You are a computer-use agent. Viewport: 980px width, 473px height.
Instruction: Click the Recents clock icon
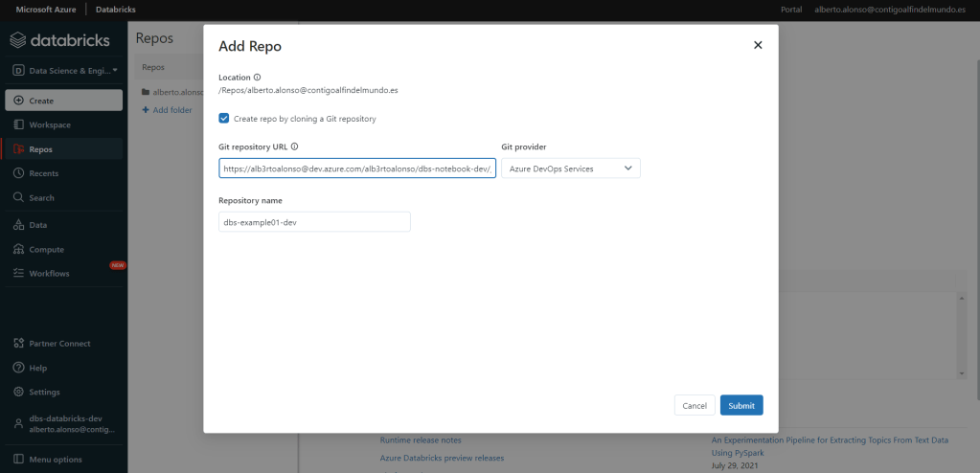[19, 173]
